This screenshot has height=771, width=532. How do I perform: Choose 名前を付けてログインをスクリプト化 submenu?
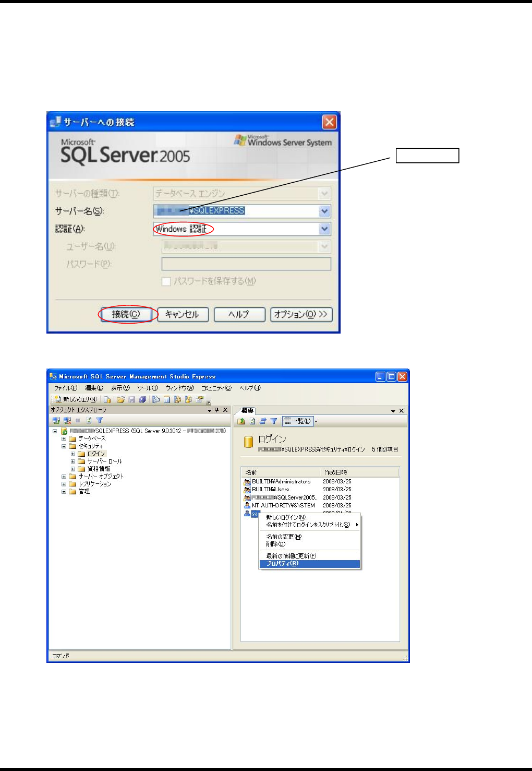310,525
